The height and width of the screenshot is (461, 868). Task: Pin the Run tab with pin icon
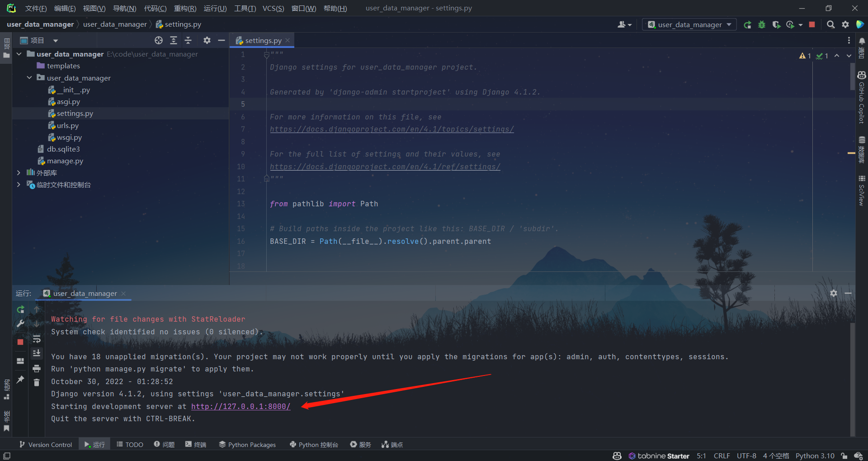tap(20, 380)
